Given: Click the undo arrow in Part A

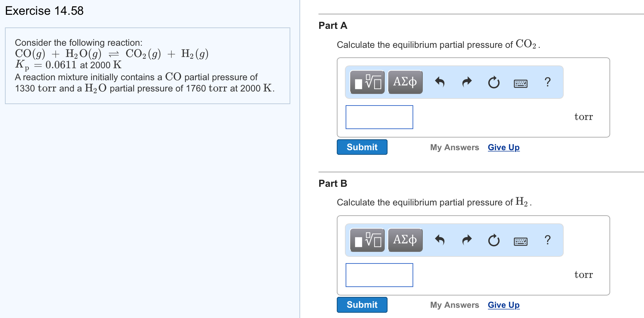Looking at the screenshot, I should click(440, 82).
